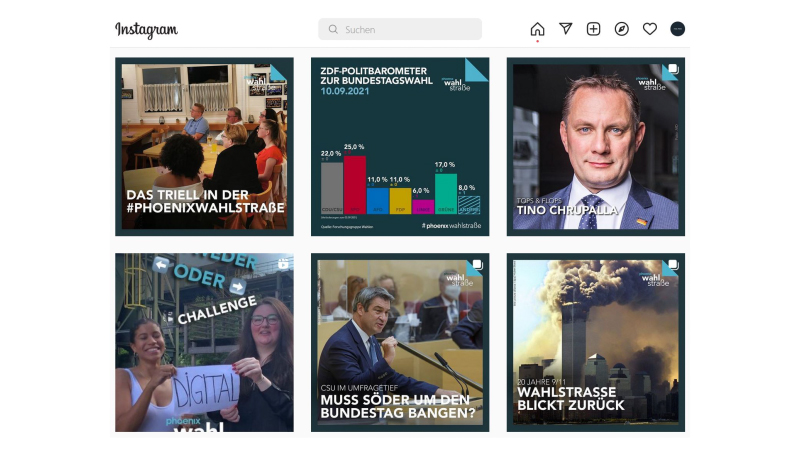Focus the Suchen search field
800x450 pixels.
click(400, 29)
